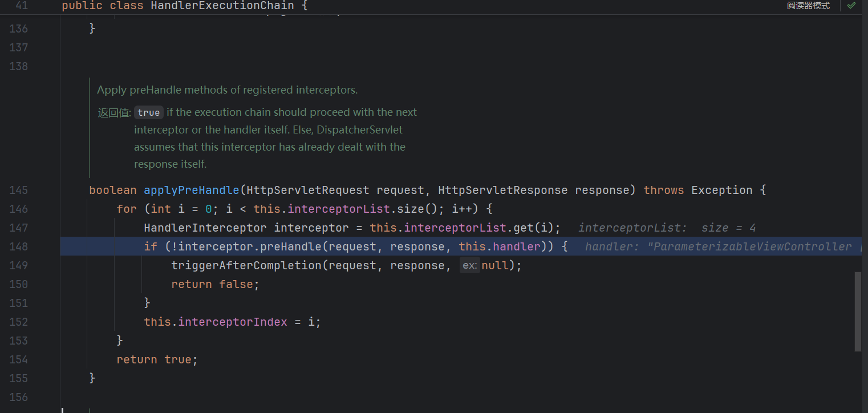Click HandlerInterceptor type on line 147

[205, 228]
